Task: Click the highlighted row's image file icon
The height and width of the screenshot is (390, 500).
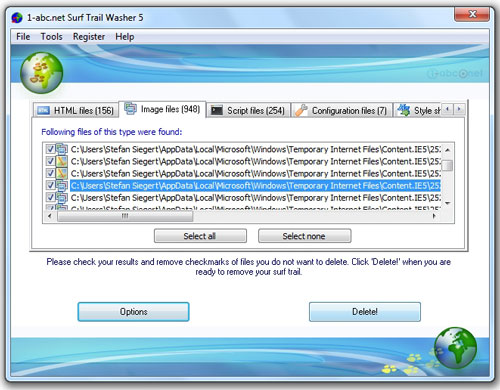Action: point(62,185)
